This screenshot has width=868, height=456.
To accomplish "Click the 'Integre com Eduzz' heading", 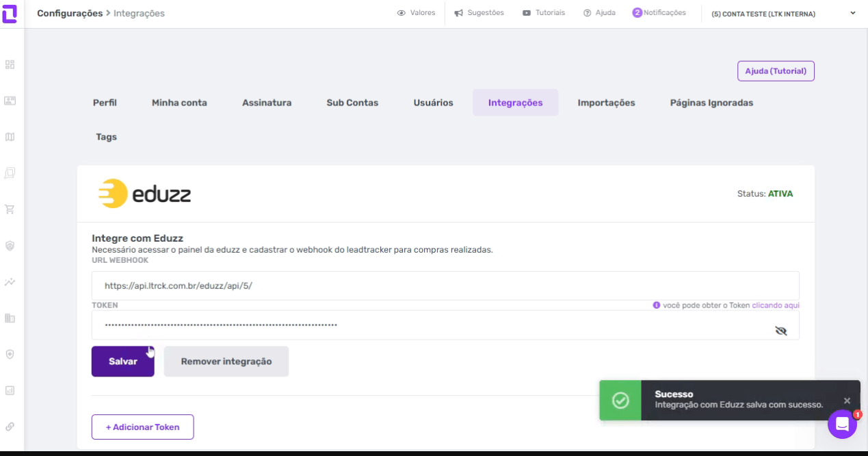I will [x=137, y=238].
